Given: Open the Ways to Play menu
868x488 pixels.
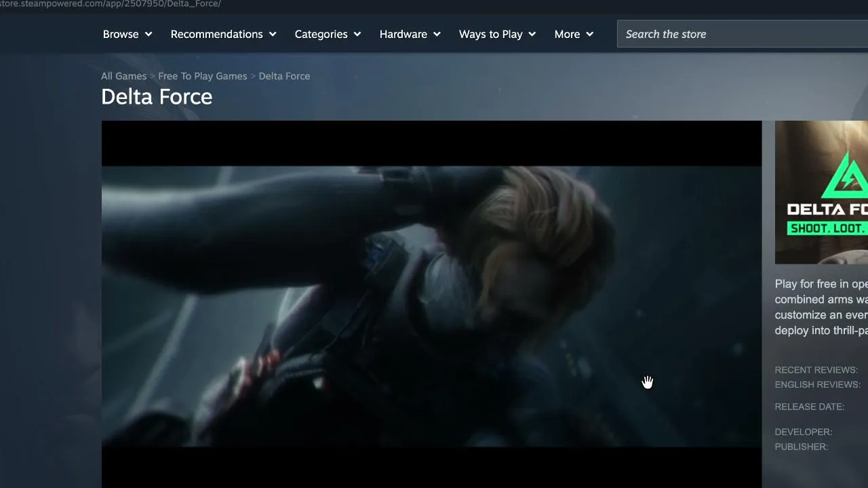Looking at the screenshot, I should (498, 34).
